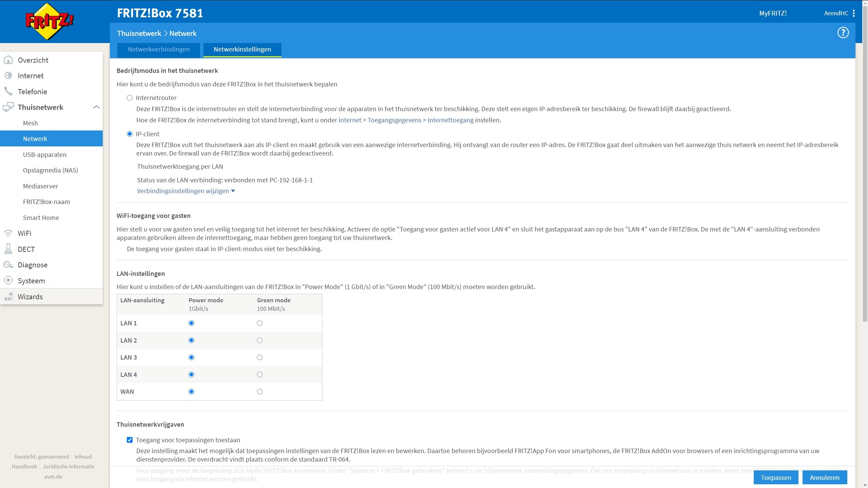Collapse the Thuisnetwerk menu chevron
Screen dimensions: 868x488
pyautogui.click(x=96, y=107)
